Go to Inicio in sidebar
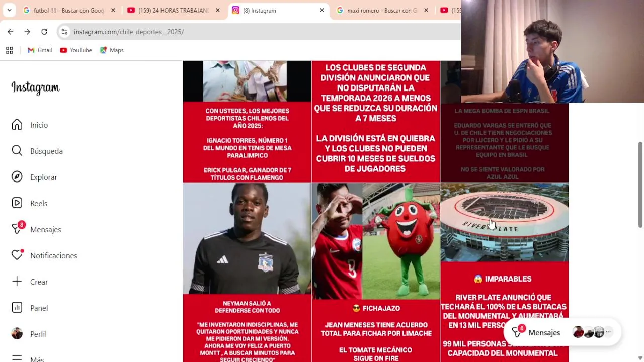The image size is (644, 362). point(39,125)
